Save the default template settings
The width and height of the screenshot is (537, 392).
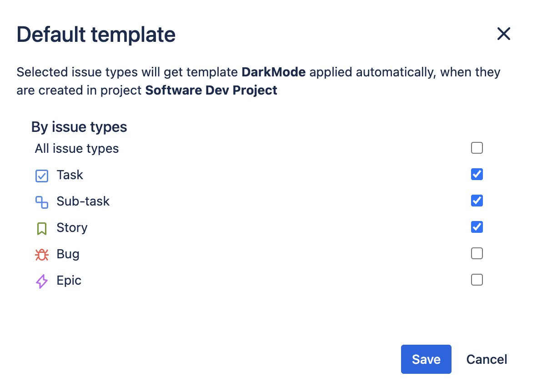(x=426, y=359)
